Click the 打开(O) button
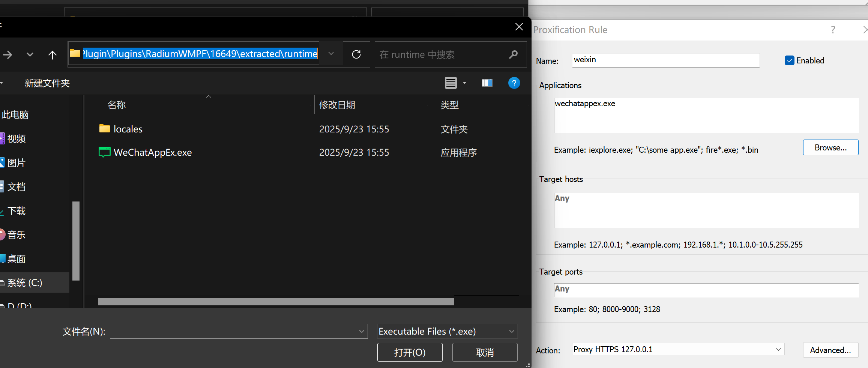This screenshot has height=368, width=868. 410,353
